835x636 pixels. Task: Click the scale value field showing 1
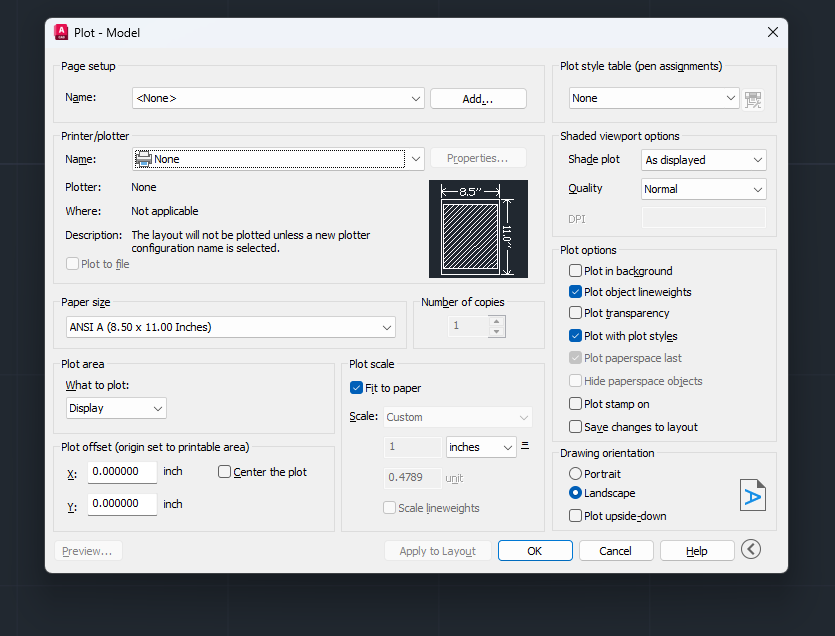(413, 447)
